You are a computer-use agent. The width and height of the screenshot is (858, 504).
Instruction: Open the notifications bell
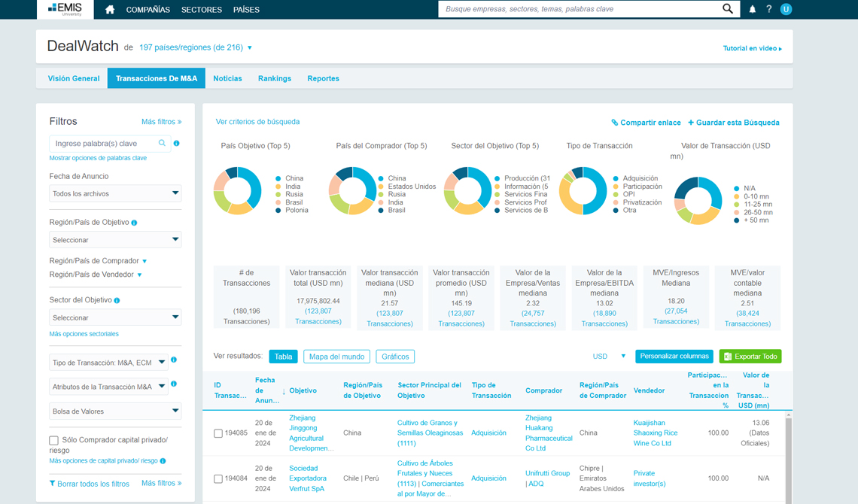pyautogui.click(x=753, y=9)
